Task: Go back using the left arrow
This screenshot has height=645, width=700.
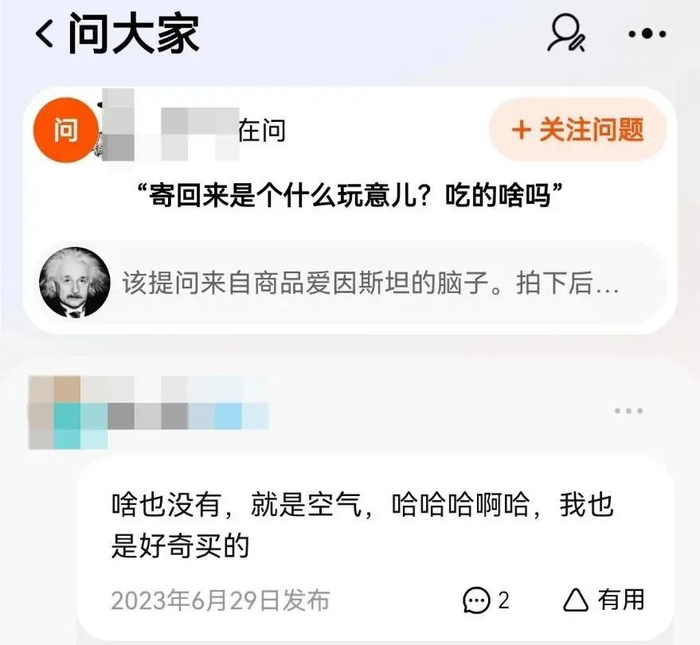Action: point(45,34)
